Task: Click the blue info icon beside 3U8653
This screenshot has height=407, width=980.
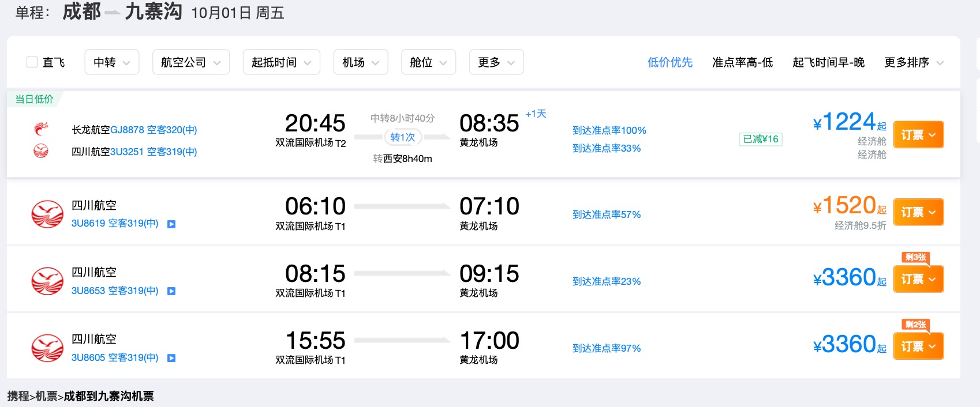Action: (171, 291)
